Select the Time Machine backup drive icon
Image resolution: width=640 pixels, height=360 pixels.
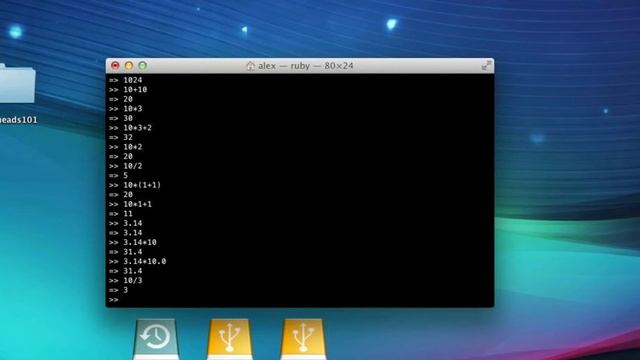(156, 339)
